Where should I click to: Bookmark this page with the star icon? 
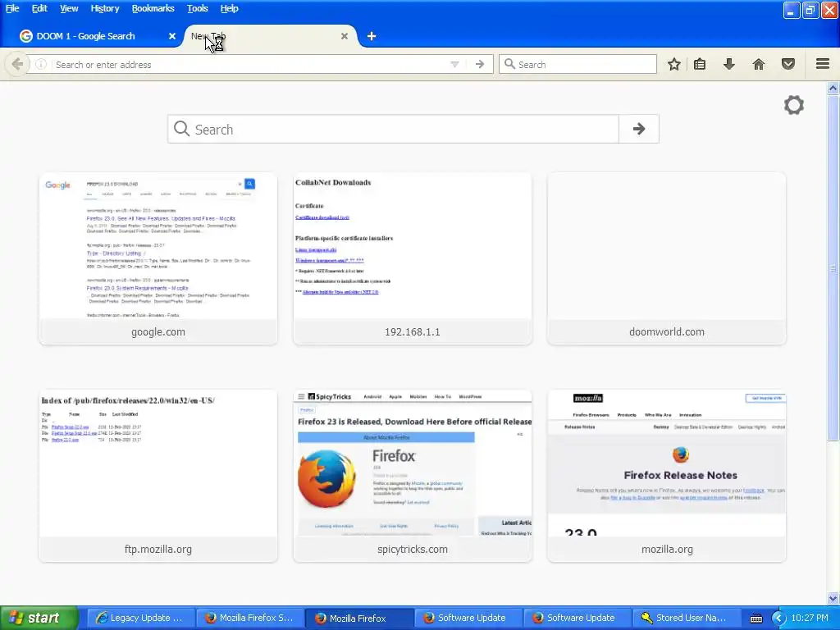674,64
